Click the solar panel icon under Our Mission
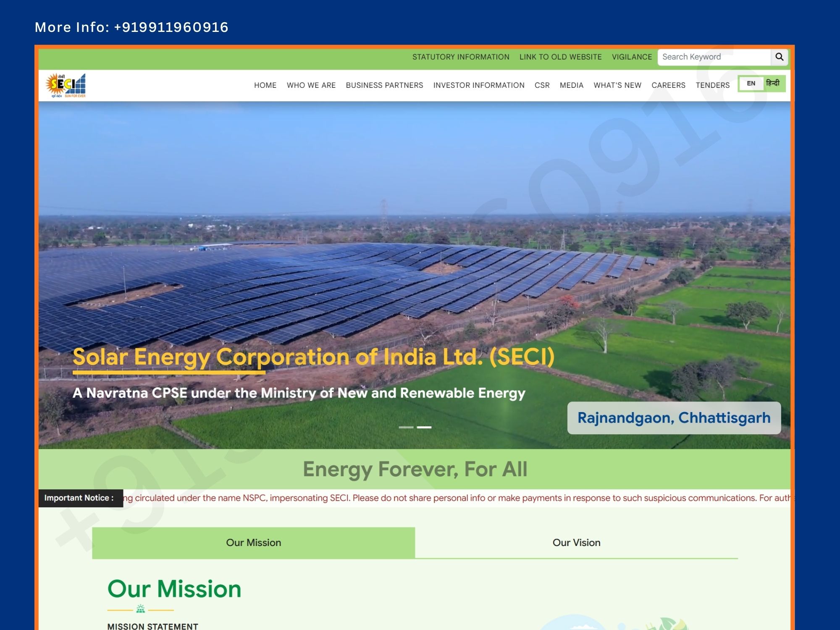 pos(140,609)
